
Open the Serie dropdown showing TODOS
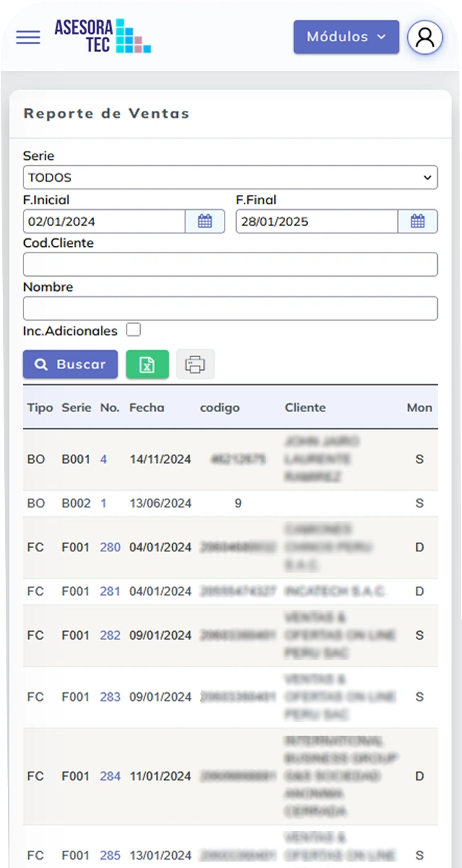click(x=230, y=177)
